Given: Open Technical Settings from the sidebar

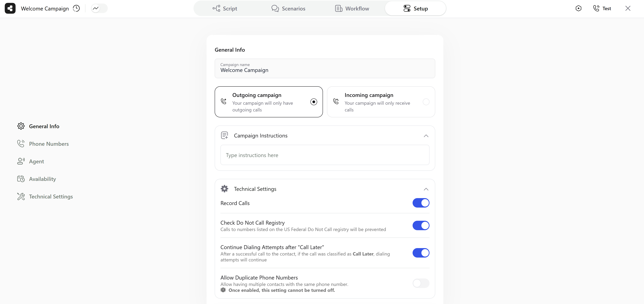Looking at the screenshot, I should [x=51, y=196].
